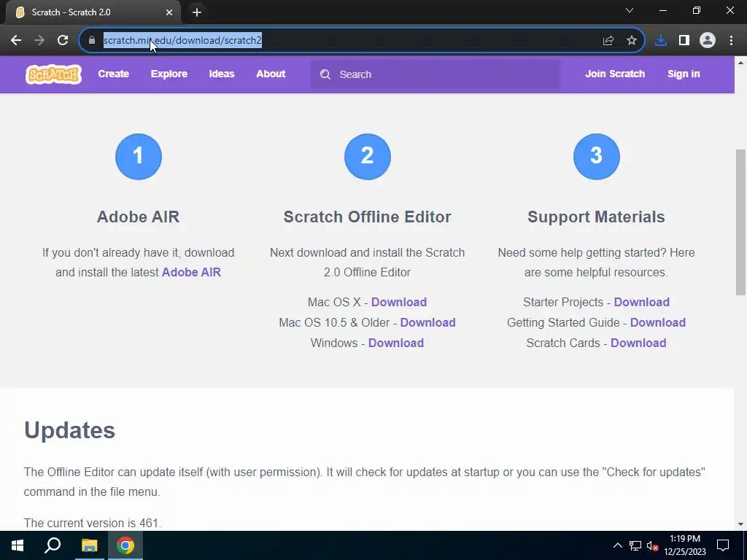The image size is (747, 560).
Task: Download the Starter Projects
Action: [642, 303]
